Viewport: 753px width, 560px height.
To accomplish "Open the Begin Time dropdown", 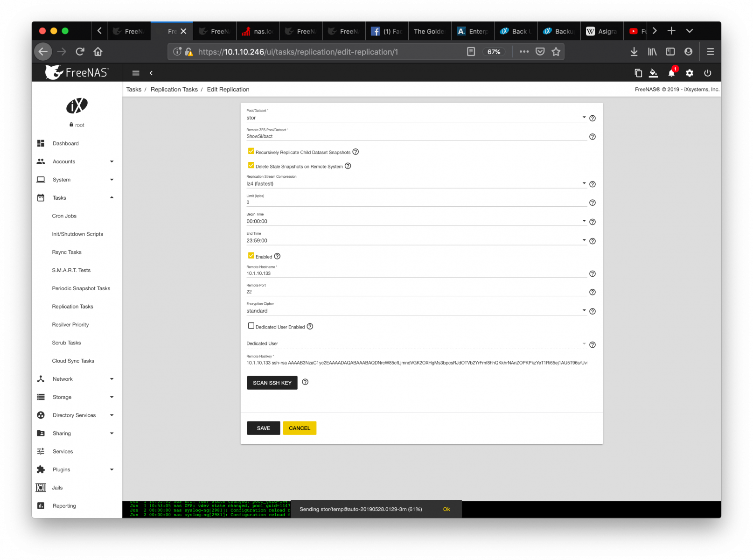I will [416, 221].
